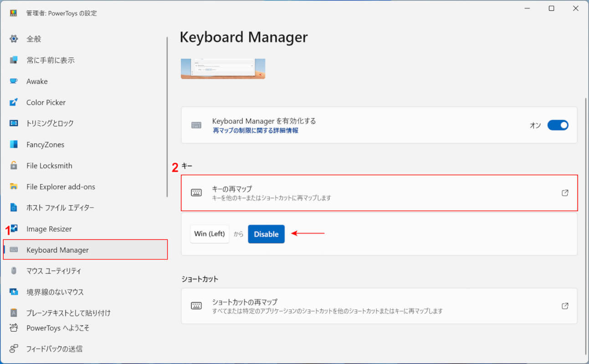Click the open-external icon on キーの再マップ
This screenshot has height=364, width=589.
pos(565,193)
